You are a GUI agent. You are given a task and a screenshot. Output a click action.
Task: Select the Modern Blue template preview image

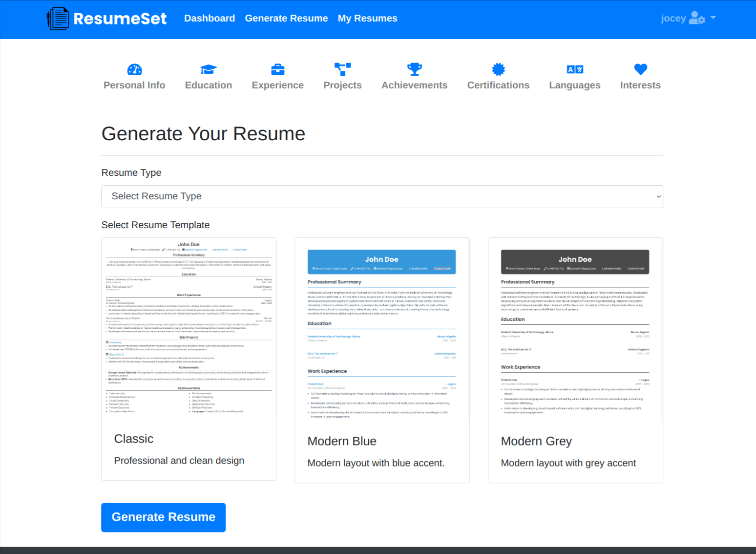[x=382, y=330]
